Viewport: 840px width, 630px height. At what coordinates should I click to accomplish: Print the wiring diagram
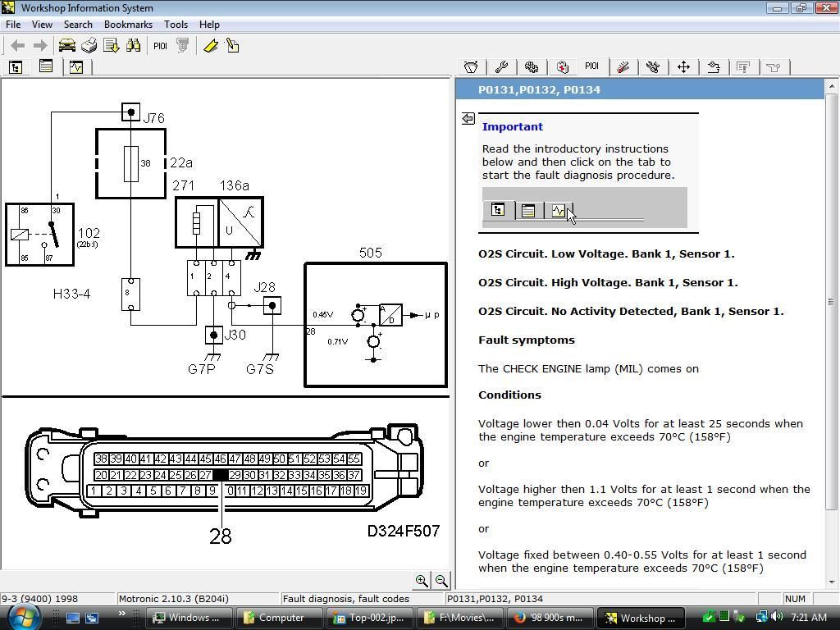click(x=89, y=45)
